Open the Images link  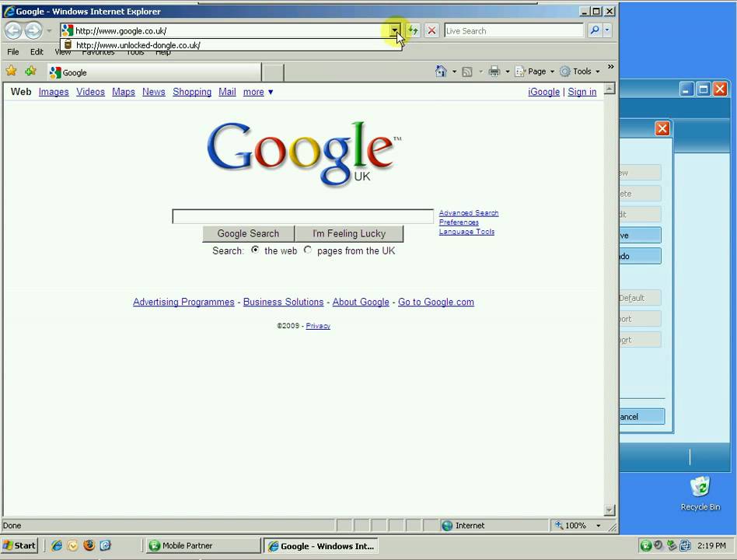click(54, 92)
